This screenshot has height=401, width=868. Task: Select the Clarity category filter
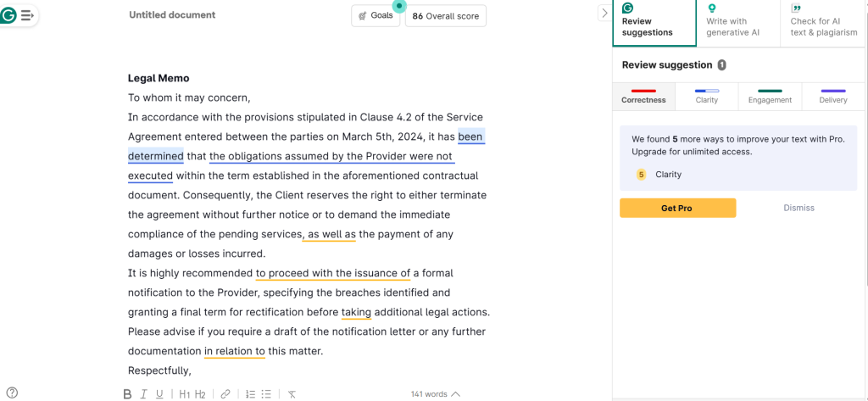[x=706, y=95]
